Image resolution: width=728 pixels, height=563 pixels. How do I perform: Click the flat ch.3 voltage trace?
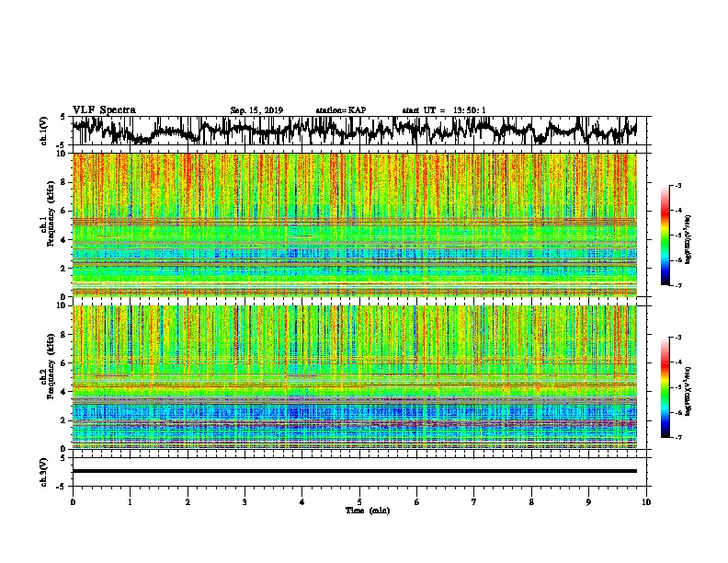pos(354,471)
